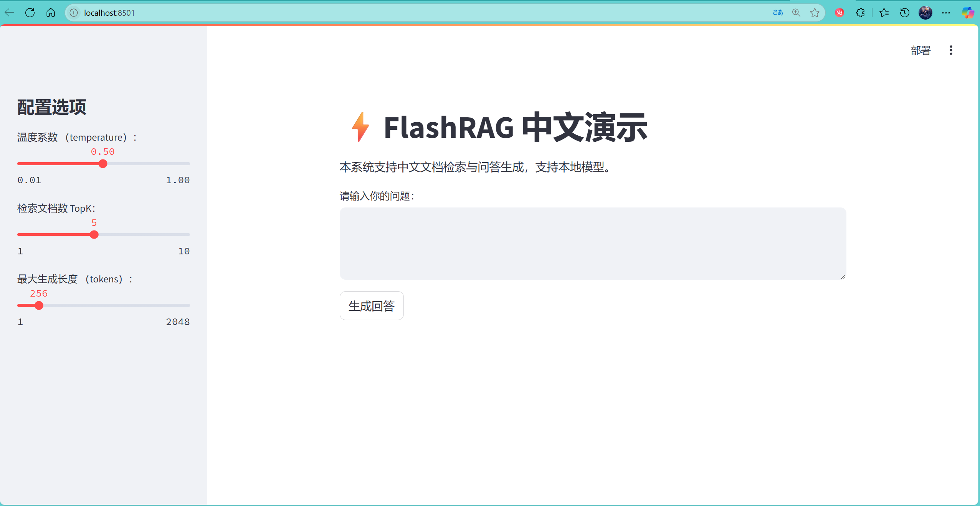The width and height of the screenshot is (980, 506).
Task: Open browser extensions puzzle icon
Action: click(860, 13)
